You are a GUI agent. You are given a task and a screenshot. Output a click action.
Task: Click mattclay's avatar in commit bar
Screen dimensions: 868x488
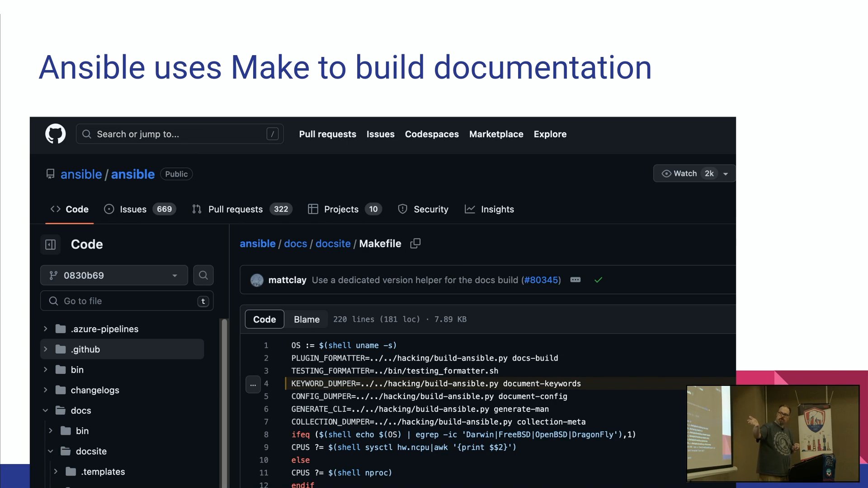(x=257, y=280)
